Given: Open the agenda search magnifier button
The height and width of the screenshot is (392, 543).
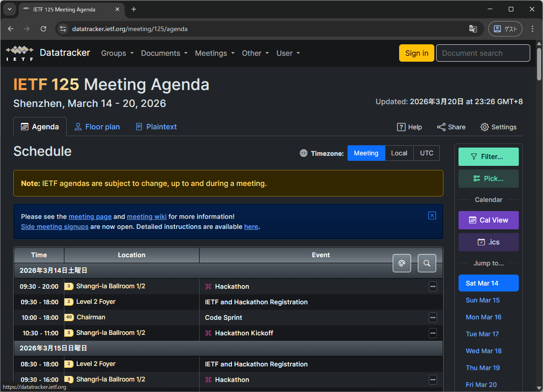Looking at the screenshot, I should [427, 263].
